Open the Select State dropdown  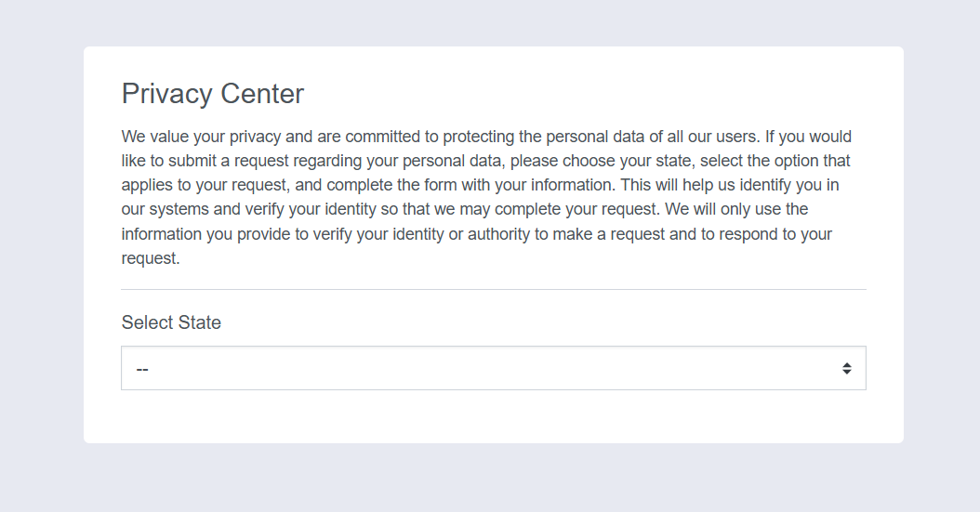tap(493, 368)
